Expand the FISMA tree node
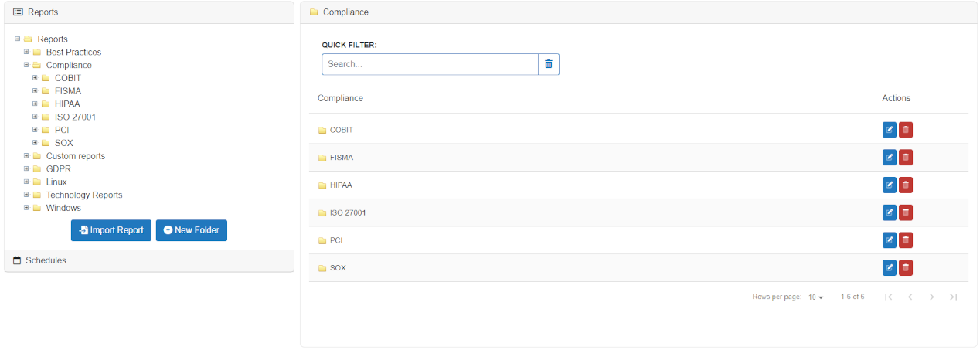Image resolution: width=980 pixels, height=350 pixels. [x=35, y=91]
